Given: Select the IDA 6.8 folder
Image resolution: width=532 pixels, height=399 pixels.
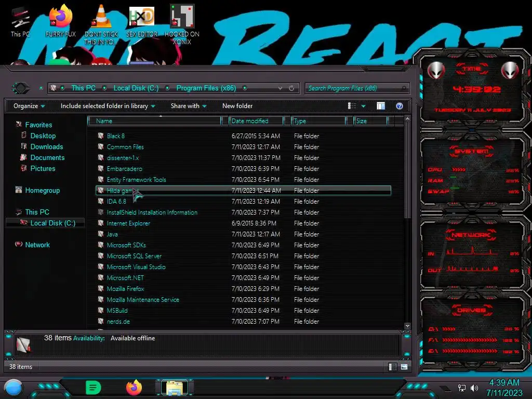Looking at the screenshot, I should click(116, 201).
